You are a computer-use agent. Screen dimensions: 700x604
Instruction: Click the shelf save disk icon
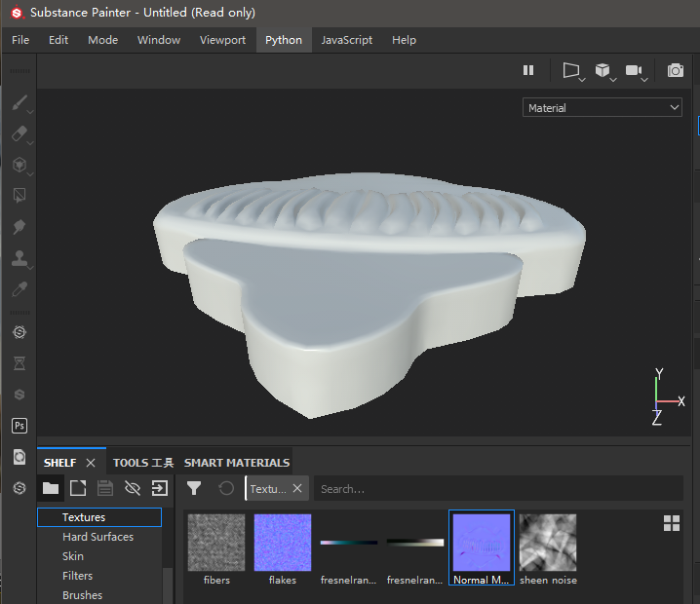pyautogui.click(x=105, y=488)
